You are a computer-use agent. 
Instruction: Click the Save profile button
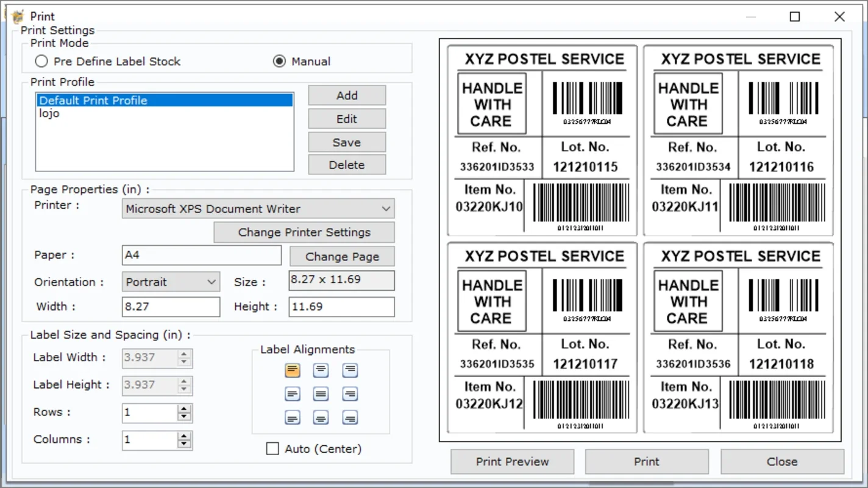(x=347, y=142)
